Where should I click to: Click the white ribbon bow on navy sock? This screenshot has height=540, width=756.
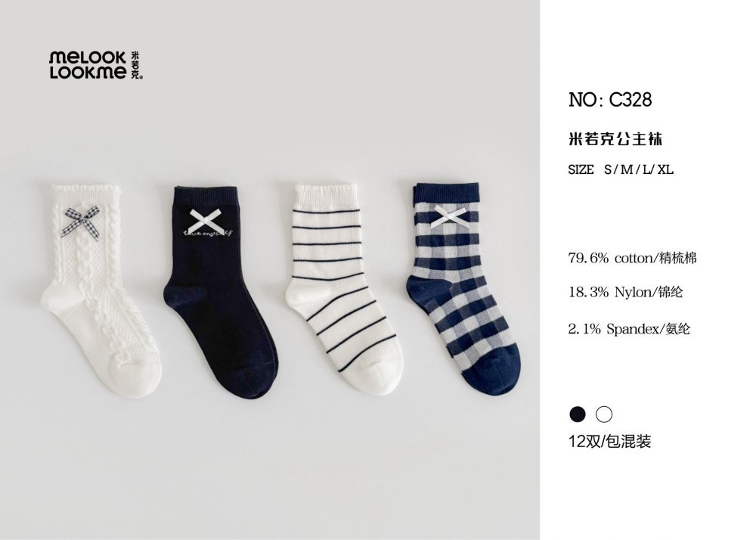[203, 220]
